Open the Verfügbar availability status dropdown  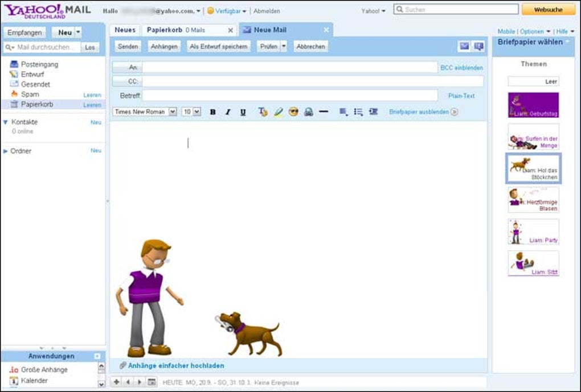(227, 11)
